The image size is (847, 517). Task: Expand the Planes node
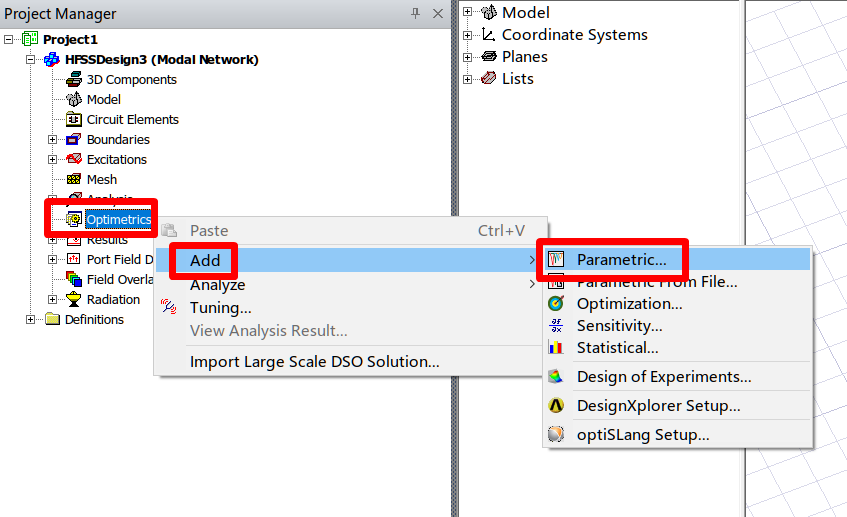(x=468, y=57)
